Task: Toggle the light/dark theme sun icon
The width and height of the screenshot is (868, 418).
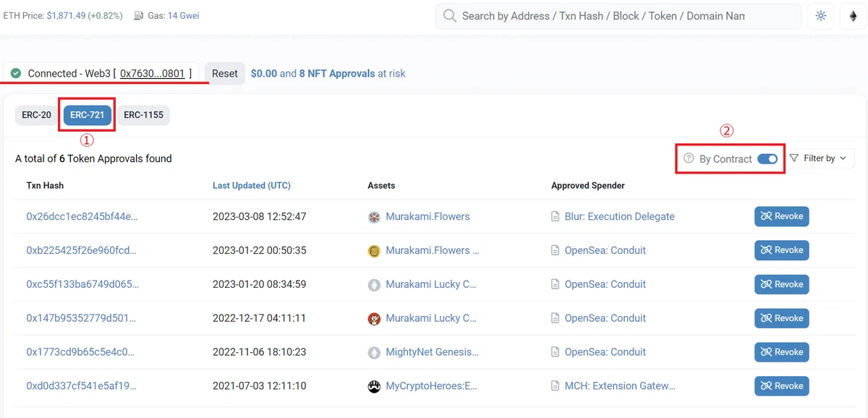Action: point(821,16)
